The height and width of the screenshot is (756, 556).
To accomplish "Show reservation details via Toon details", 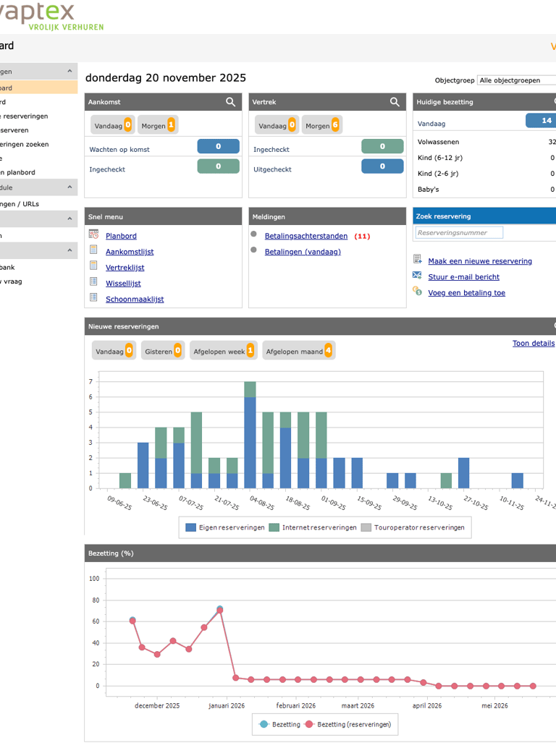I will pos(534,344).
